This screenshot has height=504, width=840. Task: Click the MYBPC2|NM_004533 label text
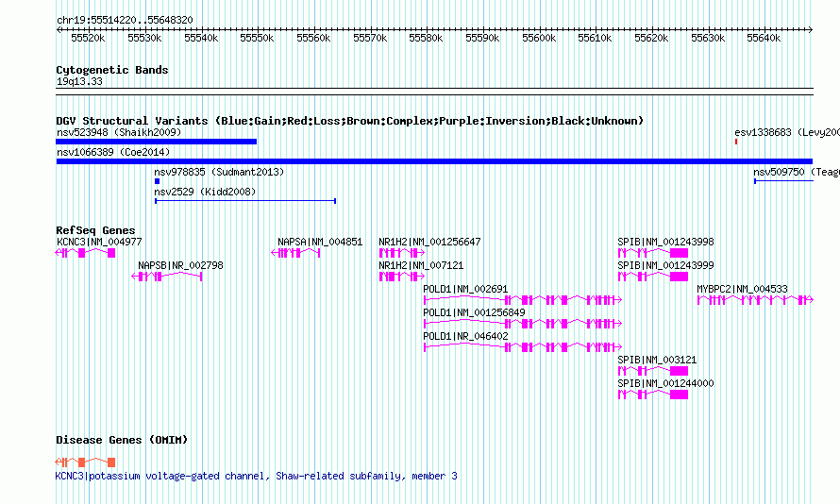743,289
